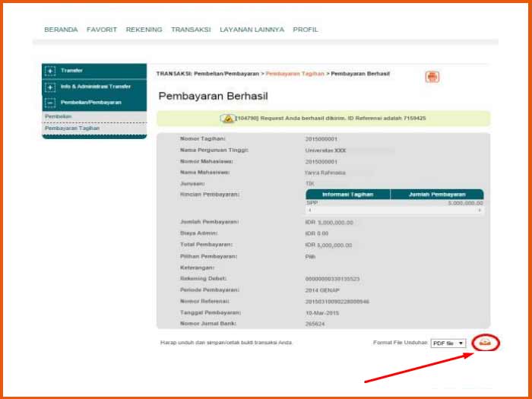
Task: Click the Pembayaran Berhasil heading
Action: [213, 96]
